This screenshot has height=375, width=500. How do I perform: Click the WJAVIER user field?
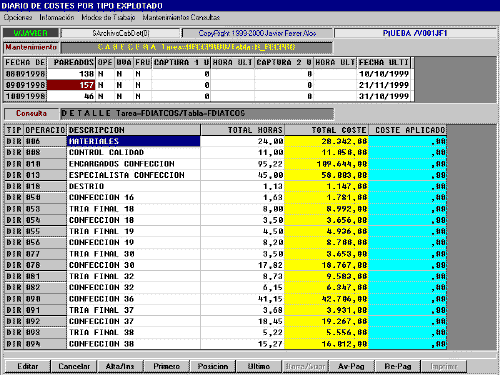pos(31,33)
